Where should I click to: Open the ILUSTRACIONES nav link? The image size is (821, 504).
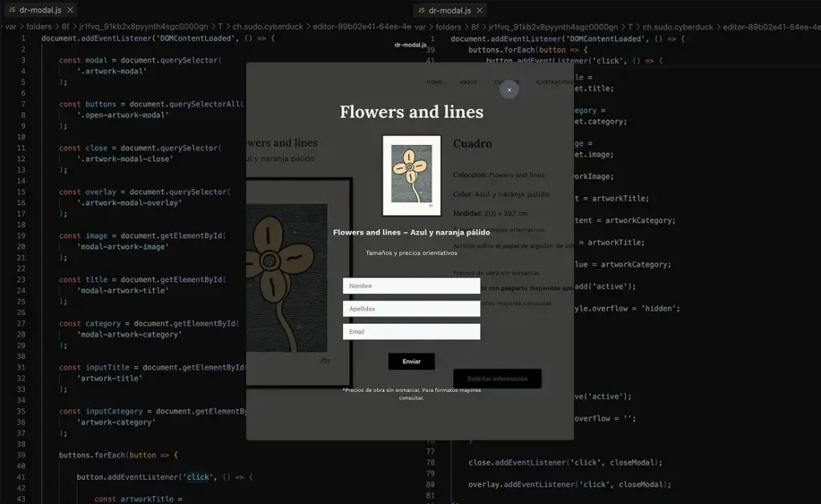click(x=555, y=83)
